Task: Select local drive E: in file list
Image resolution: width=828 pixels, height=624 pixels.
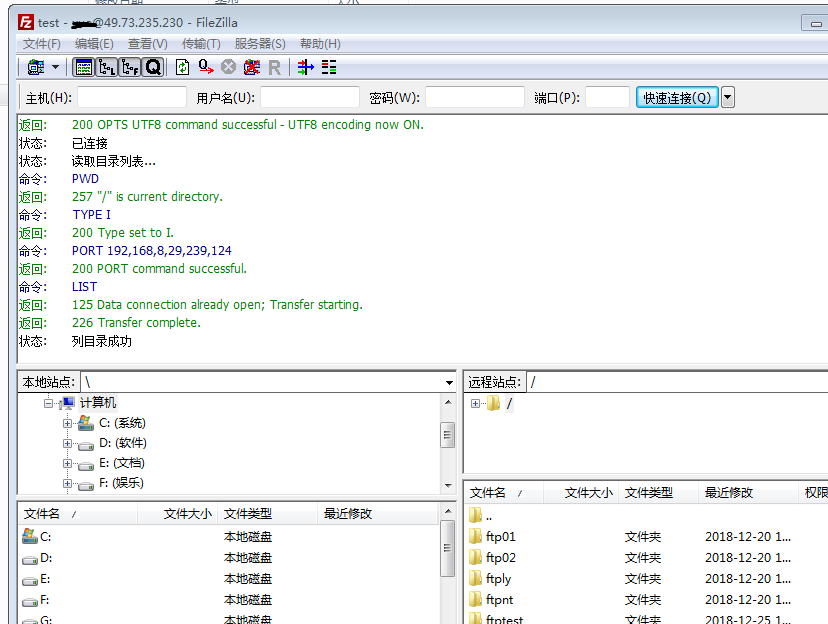Action: [x=229, y=579]
